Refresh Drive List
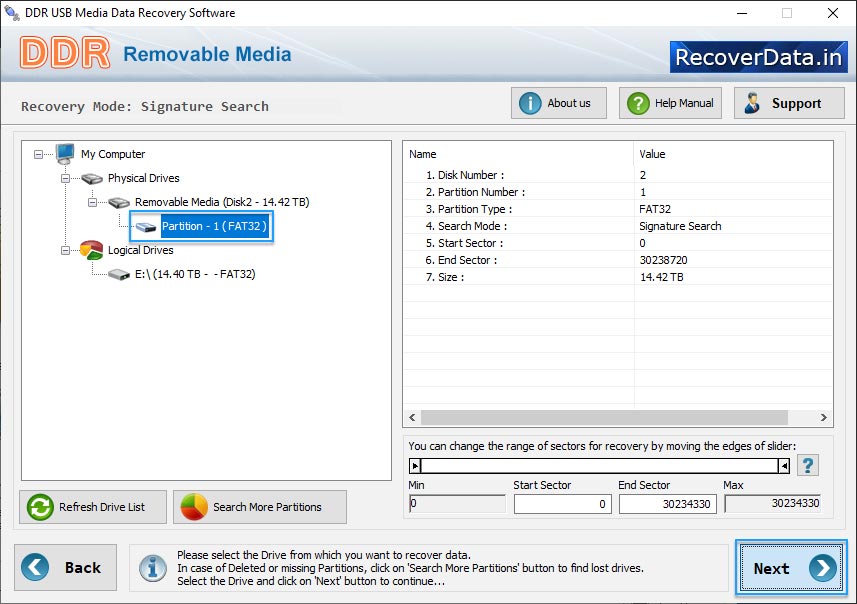 [93, 507]
